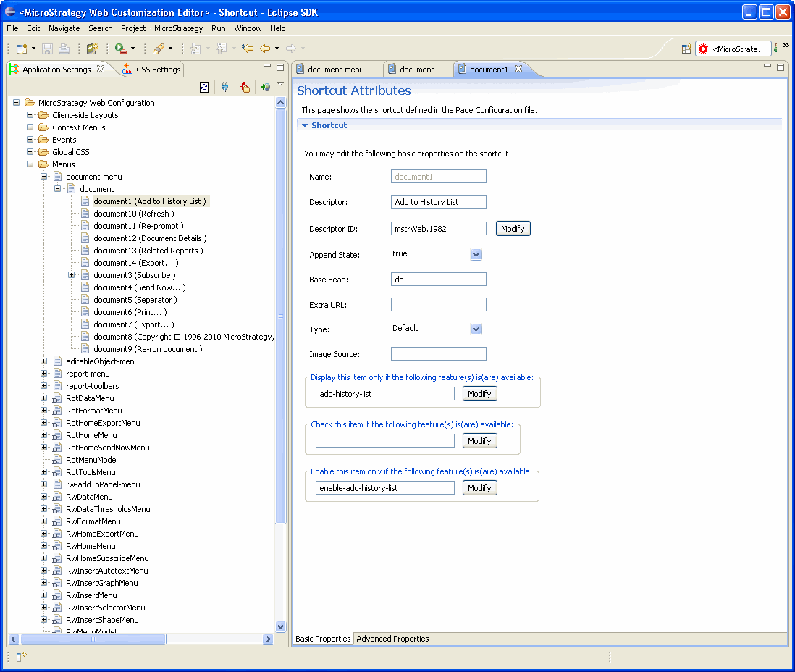
Task: Minimize the Application Settings view
Action: [267, 66]
